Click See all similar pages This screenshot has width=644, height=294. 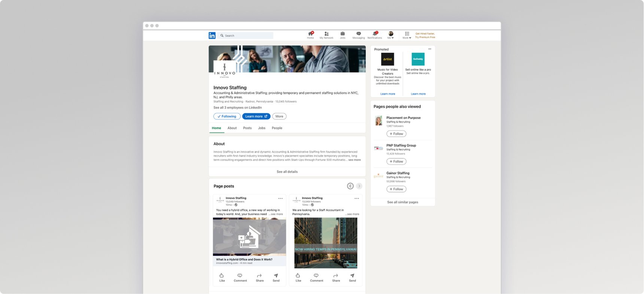403,202
